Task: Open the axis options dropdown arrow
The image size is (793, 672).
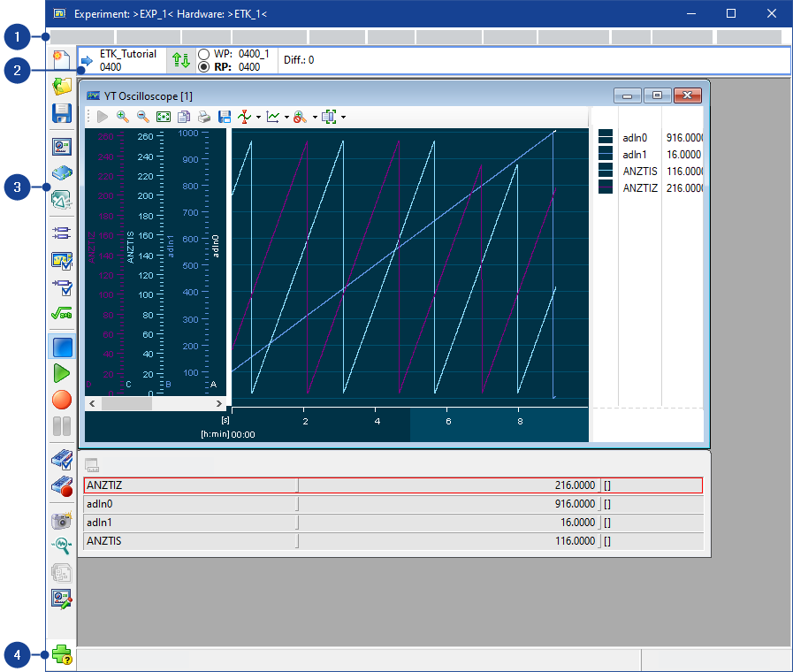Action: (x=258, y=118)
